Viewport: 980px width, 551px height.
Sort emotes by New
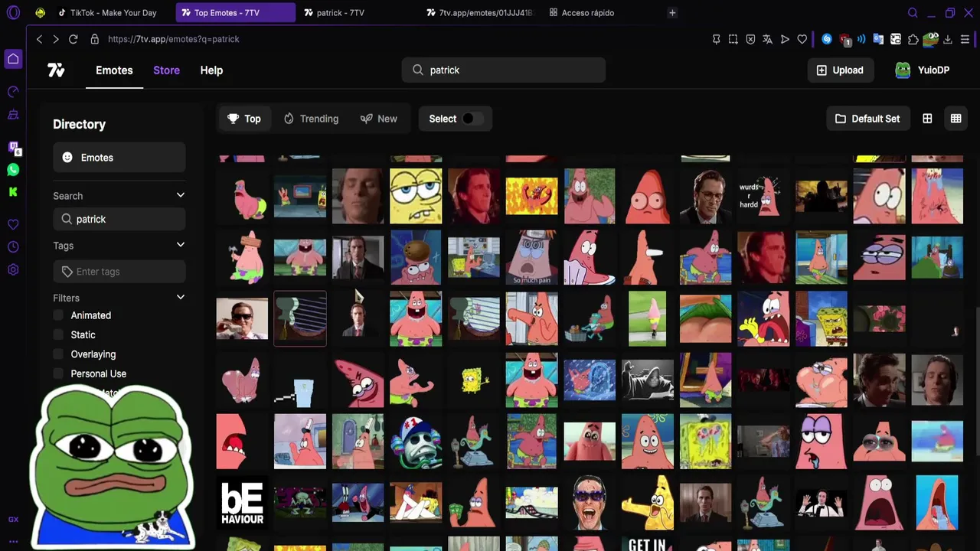click(x=379, y=119)
